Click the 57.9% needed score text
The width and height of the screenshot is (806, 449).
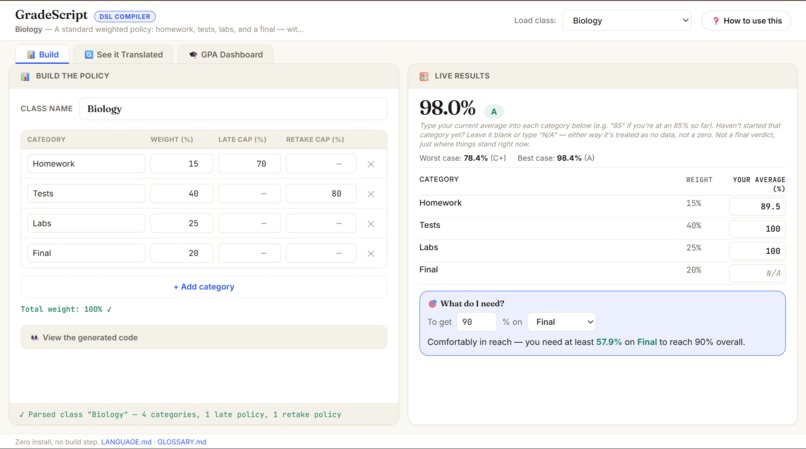609,342
